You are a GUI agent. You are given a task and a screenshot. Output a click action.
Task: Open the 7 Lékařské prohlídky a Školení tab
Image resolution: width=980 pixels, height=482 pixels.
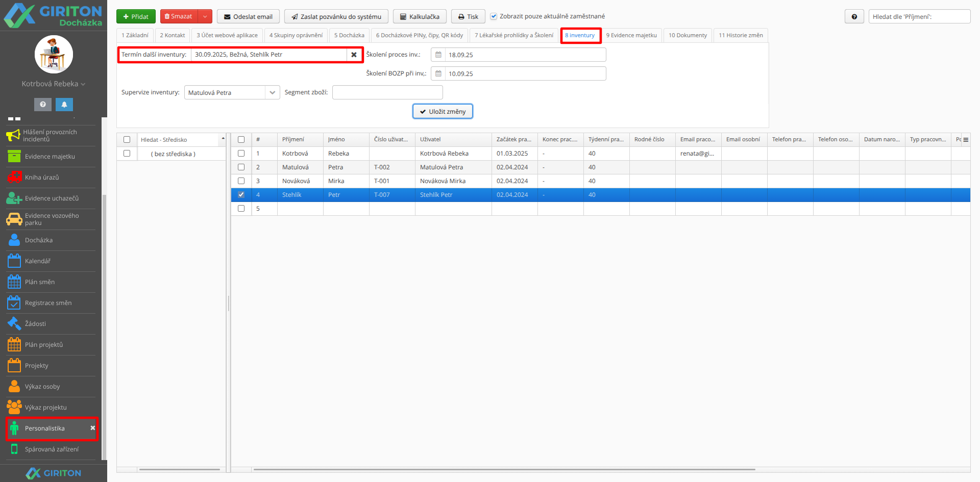pos(514,35)
